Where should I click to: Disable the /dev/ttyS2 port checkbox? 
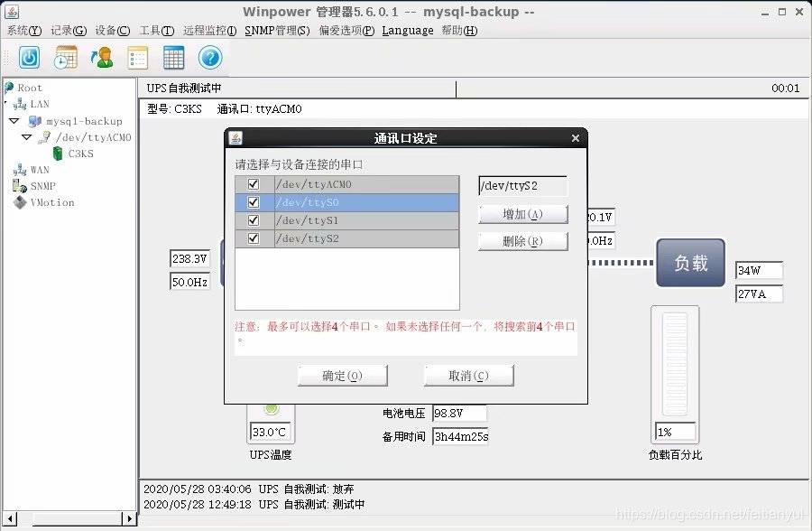(254, 238)
